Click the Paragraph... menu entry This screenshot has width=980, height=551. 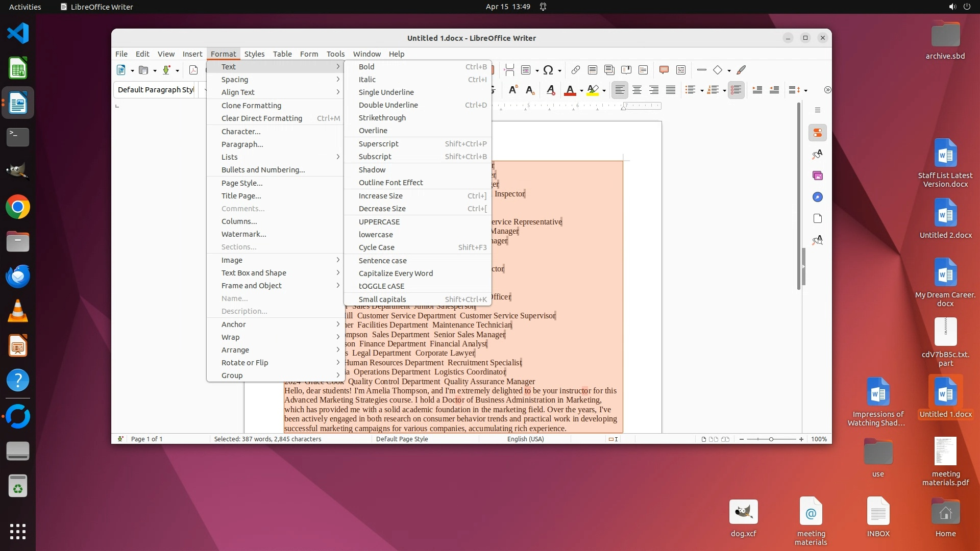242,144
